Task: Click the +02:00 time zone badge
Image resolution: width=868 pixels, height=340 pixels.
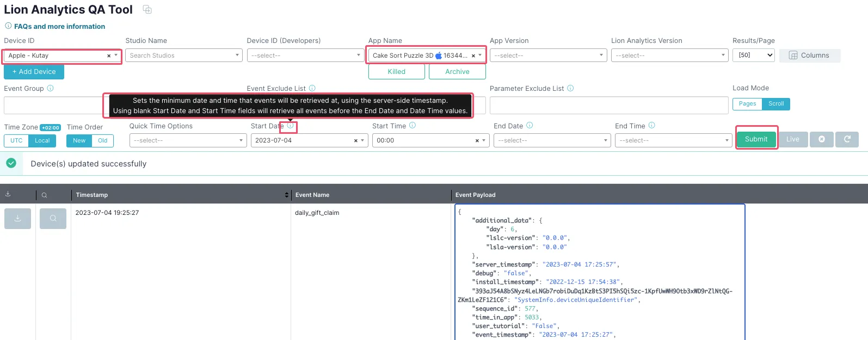Action: pyautogui.click(x=51, y=128)
